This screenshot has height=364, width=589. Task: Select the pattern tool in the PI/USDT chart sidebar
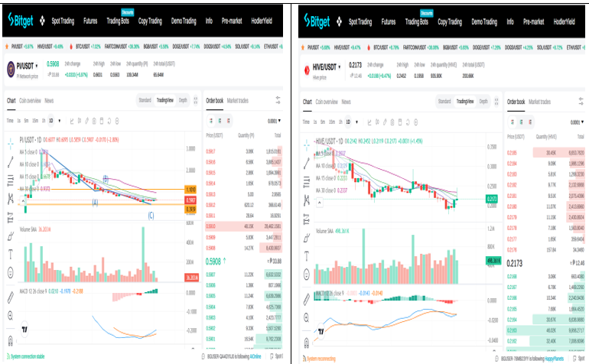[11, 198]
